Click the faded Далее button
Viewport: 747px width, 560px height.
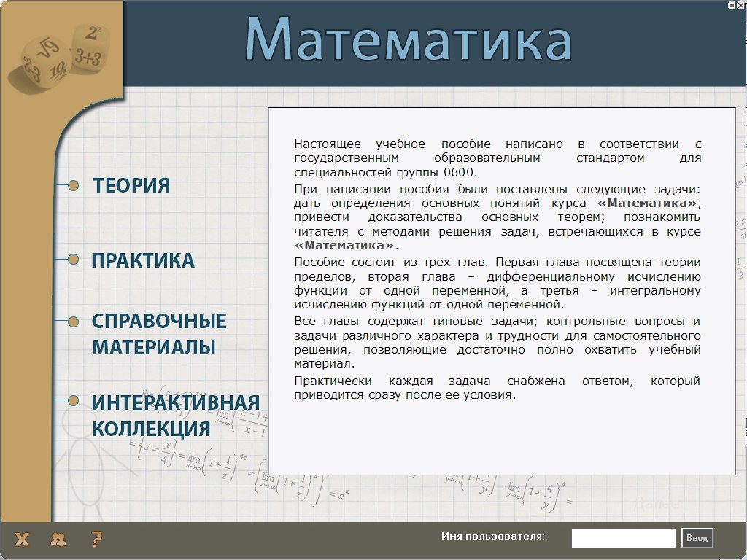pyautogui.click(x=657, y=504)
